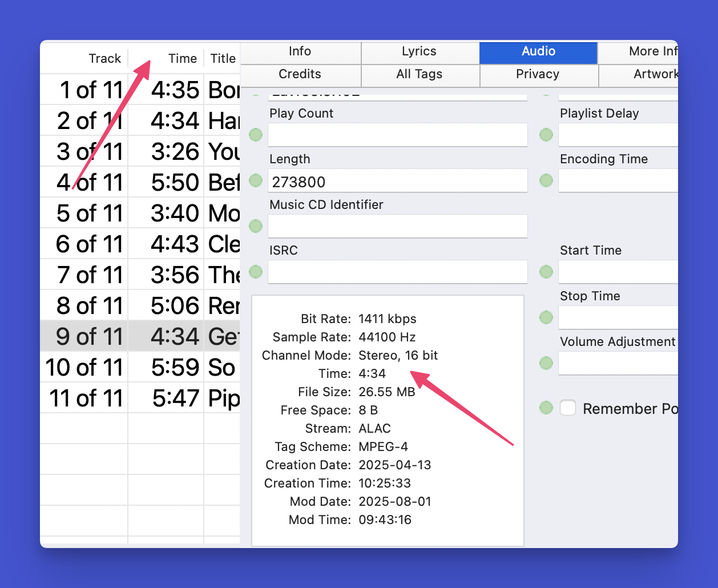Click the green dot beside Start Time
This screenshot has width=718, height=588.
coord(546,272)
